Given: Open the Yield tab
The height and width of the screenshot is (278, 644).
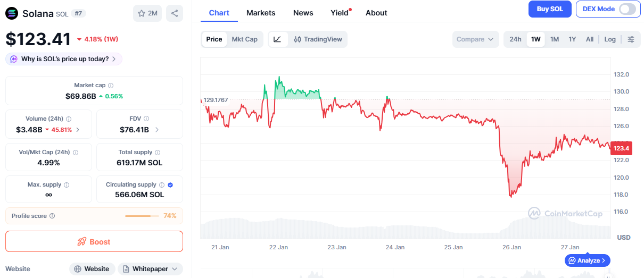Looking at the screenshot, I should pos(340,13).
